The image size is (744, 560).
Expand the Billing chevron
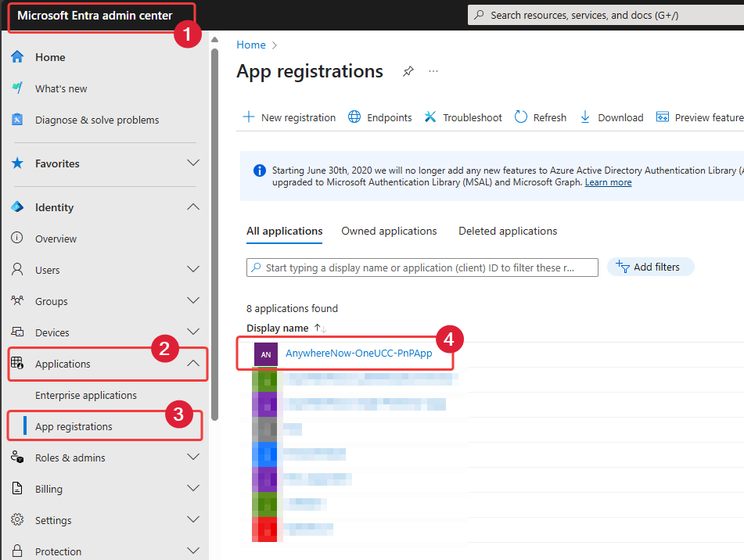(193, 488)
